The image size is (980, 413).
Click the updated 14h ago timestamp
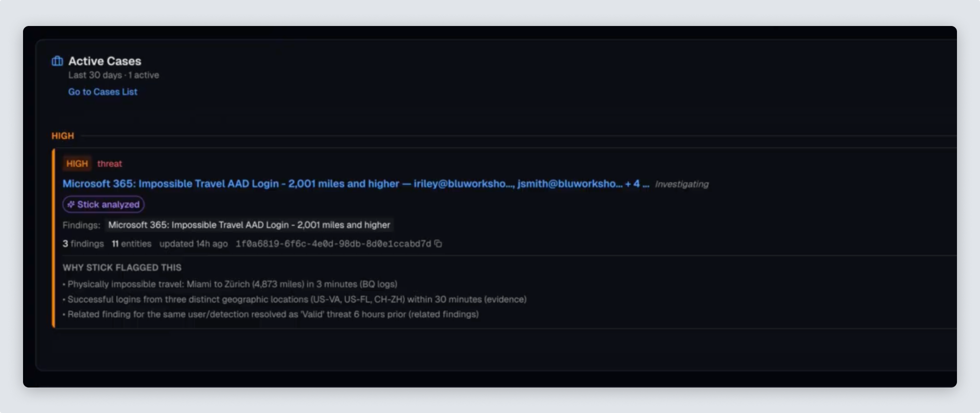[x=194, y=244]
